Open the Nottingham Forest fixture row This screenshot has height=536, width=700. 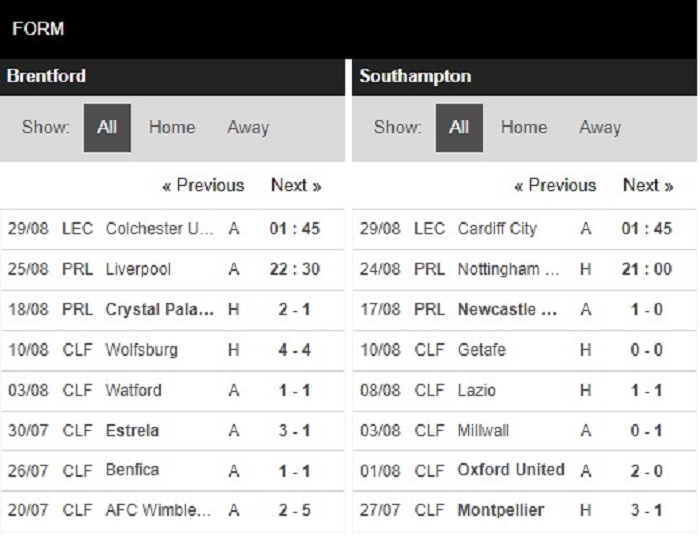(525, 269)
